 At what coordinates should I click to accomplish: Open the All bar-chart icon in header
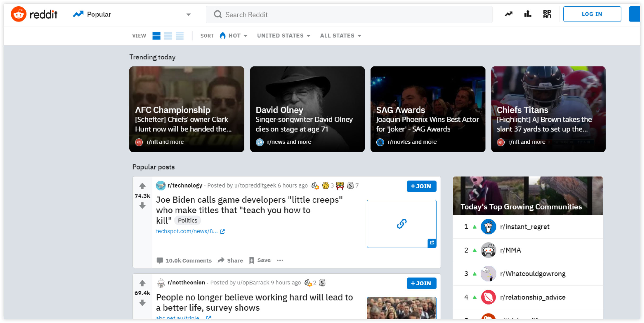[x=528, y=14]
